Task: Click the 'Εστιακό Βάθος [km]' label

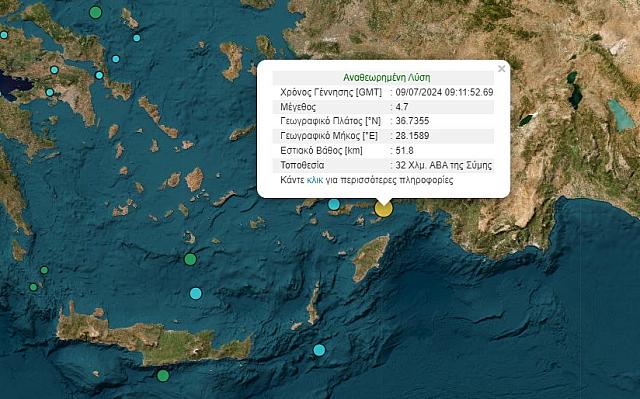Action: pyautogui.click(x=321, y=151)
